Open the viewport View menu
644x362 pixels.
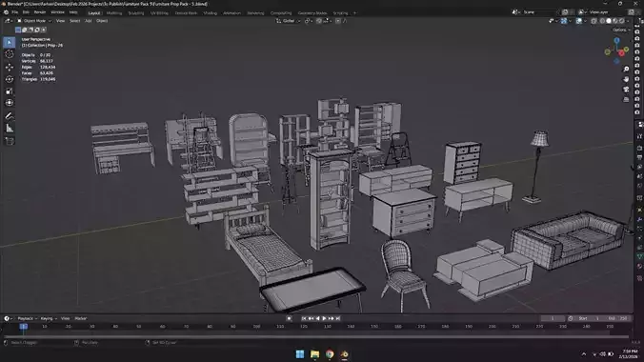60,21
